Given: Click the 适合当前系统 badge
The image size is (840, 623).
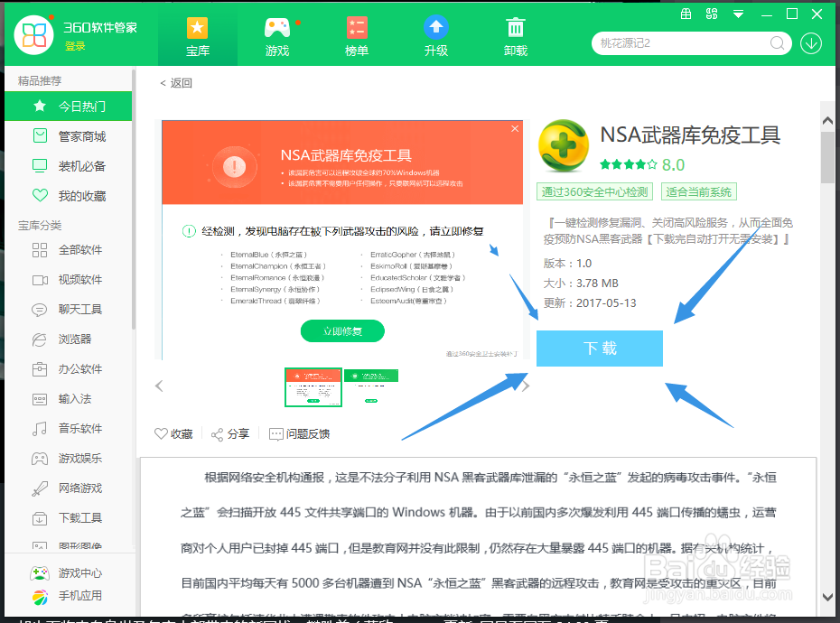Looking at the screenshot, I should [698, 191].
